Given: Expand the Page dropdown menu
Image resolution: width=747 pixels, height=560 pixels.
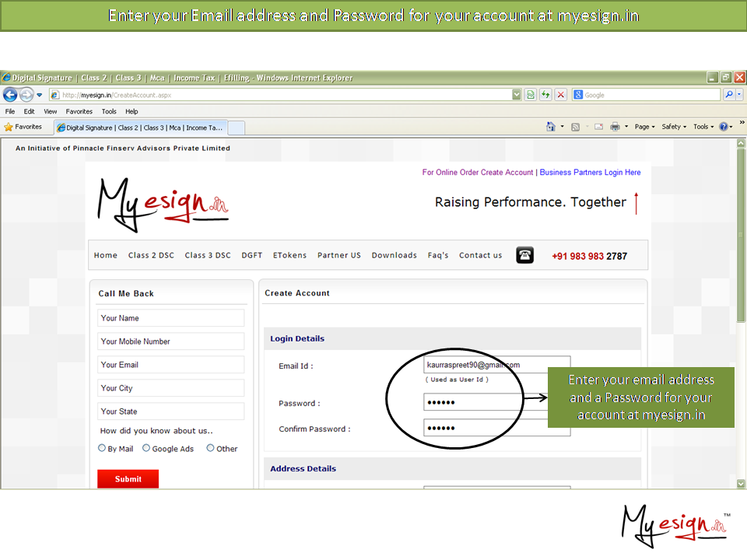Looking at the screenshot, I should tap(644, 127).
